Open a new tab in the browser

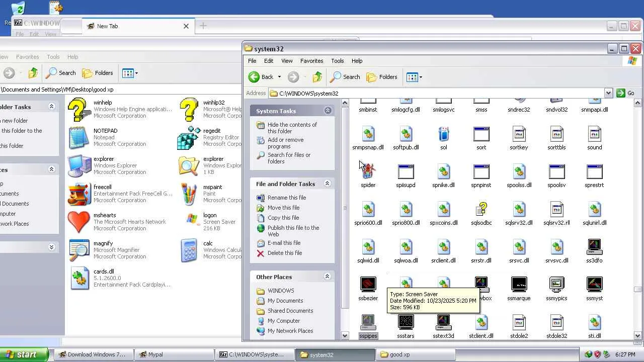click(x=203, y=26)
